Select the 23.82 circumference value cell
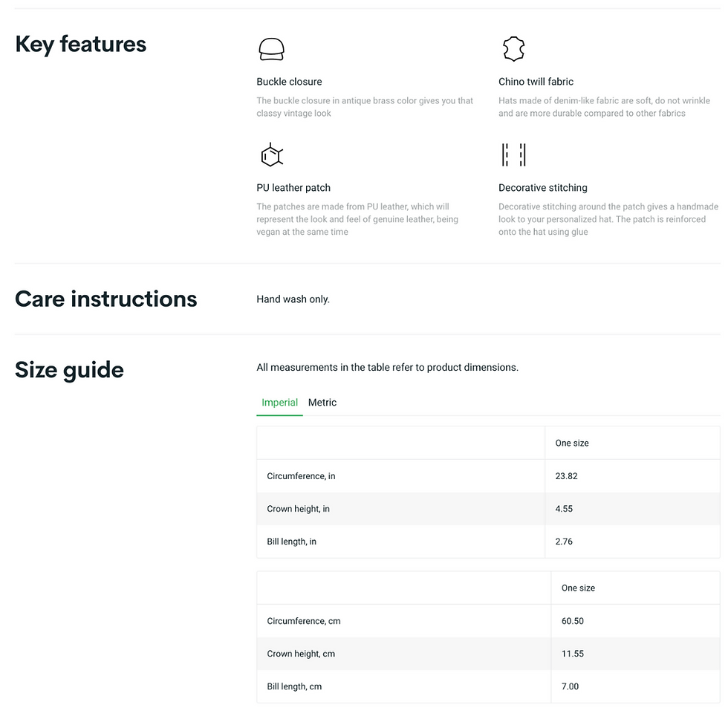728x728 pixels. pos(632,476)
